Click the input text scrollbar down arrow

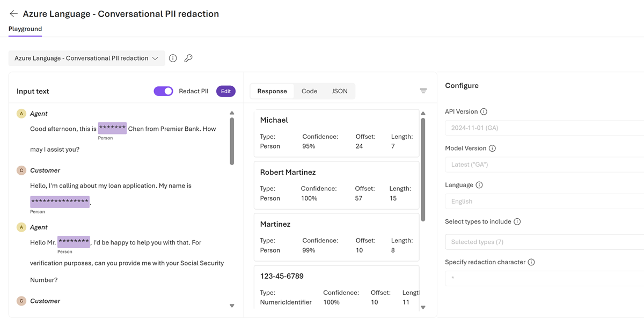[x=232, y=306]
